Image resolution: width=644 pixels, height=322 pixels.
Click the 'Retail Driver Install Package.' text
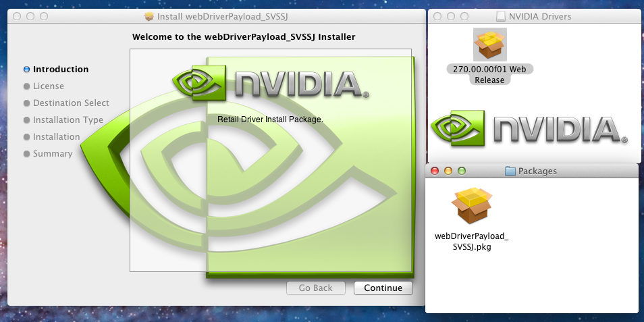(x=270, y=119)
